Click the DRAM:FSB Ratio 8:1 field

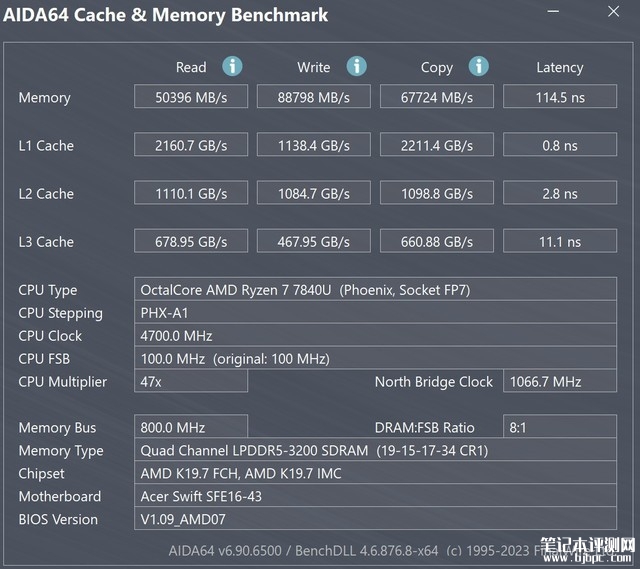(x=560, y=427)
